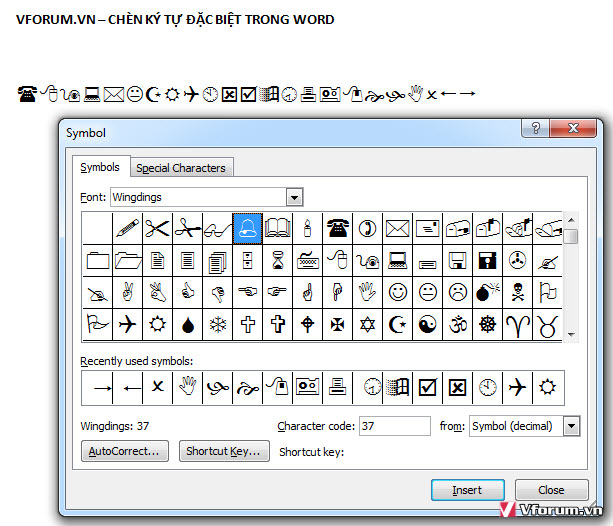Select the candle symbol
The width and height of the screenshot is (613, 526).
(x=308, y=228)
